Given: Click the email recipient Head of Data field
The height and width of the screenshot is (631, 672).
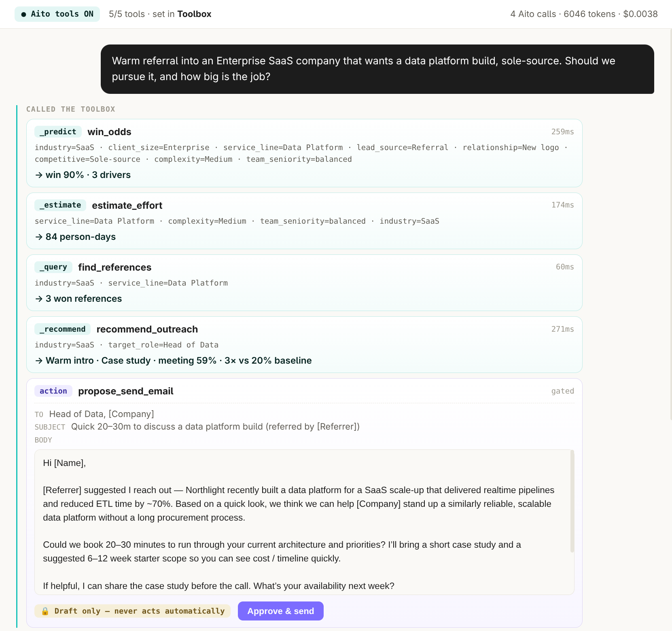Looking at the screenshot, I should tap(102, 414).
